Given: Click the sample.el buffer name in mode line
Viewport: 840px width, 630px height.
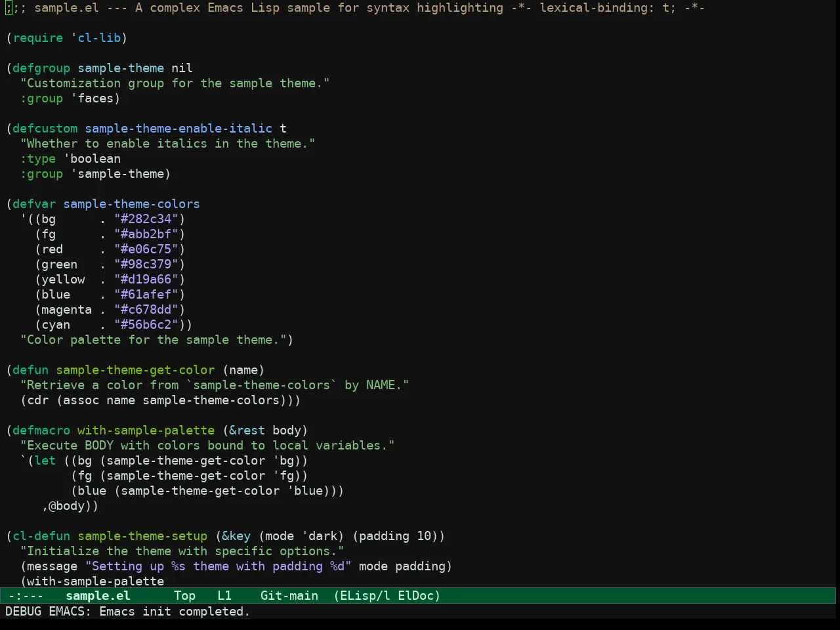Looking at the screenshot, I should pos(98,596).
